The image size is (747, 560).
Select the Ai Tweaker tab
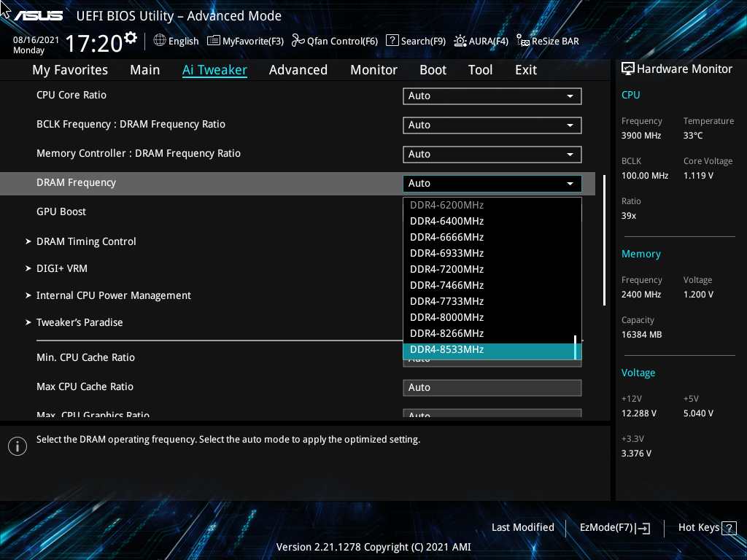coord(214,70)
